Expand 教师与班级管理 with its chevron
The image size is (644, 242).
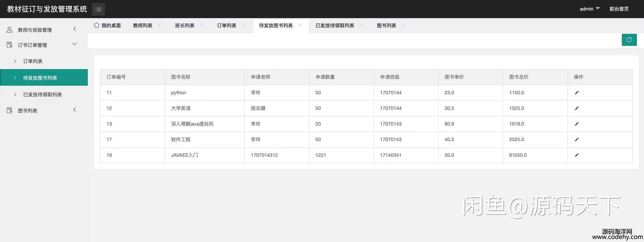[75, 29]
